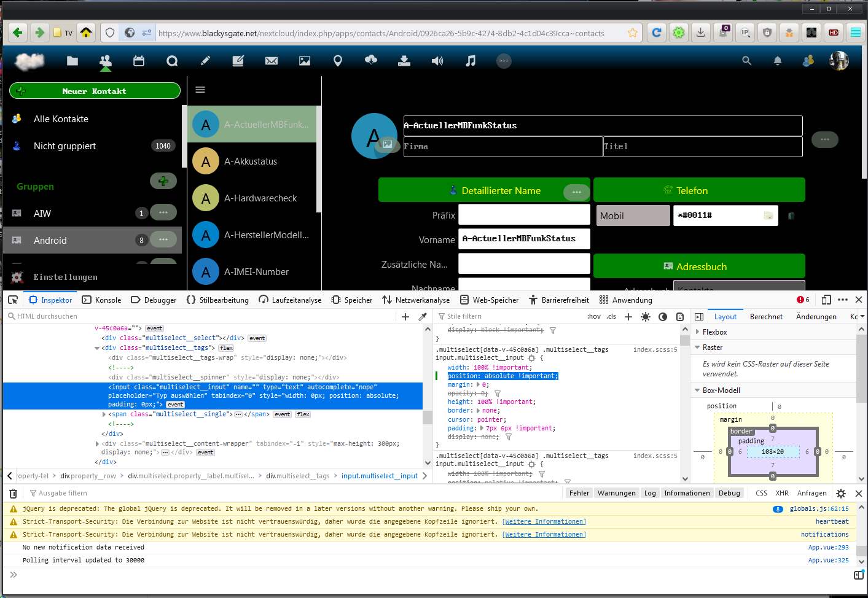This screenshot has width=868, height=598.
Task: Toggle the .cls class panel
Action: [x=611, y=317]
